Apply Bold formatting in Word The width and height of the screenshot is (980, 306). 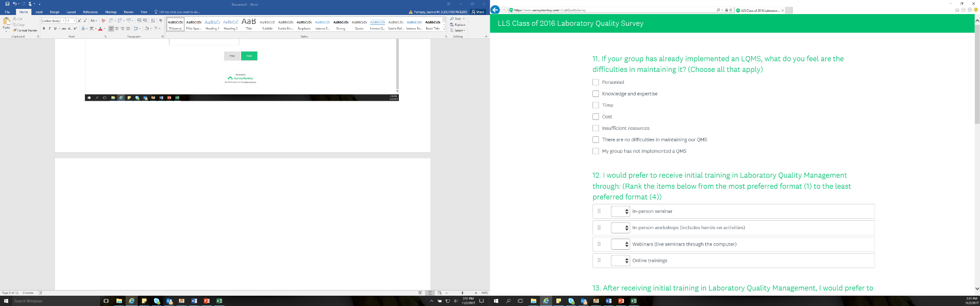click(44, 29)
